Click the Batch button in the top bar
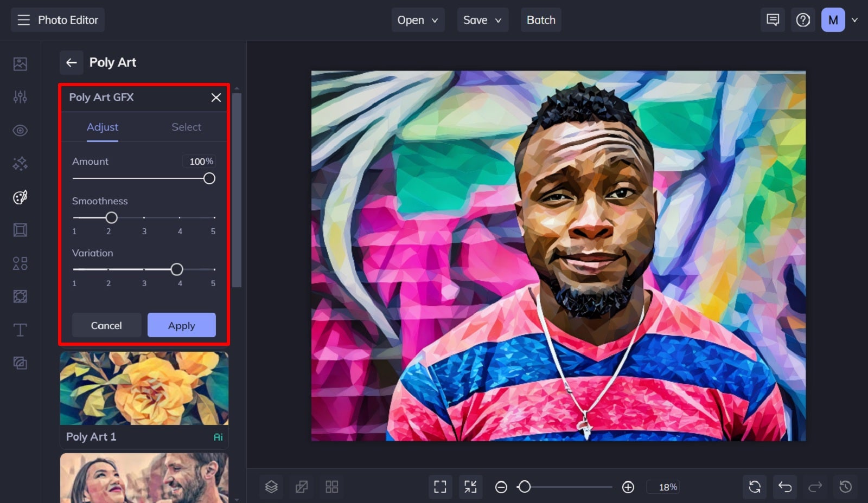This screenshot has height=503, width=868. pos(540,20)
